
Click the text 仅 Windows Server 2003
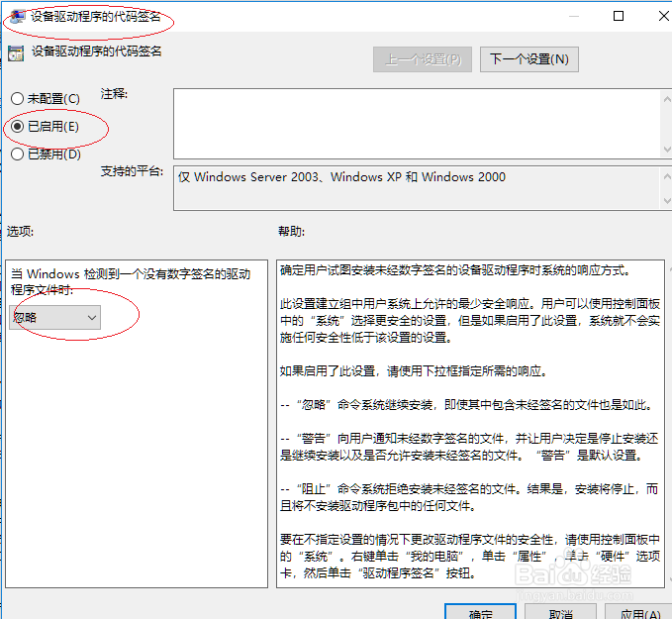pos(342,177)
